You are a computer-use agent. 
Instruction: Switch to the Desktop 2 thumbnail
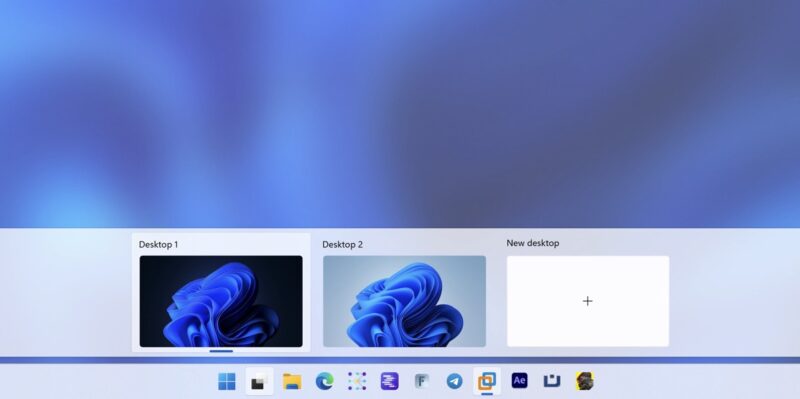[x=404, y=301]
